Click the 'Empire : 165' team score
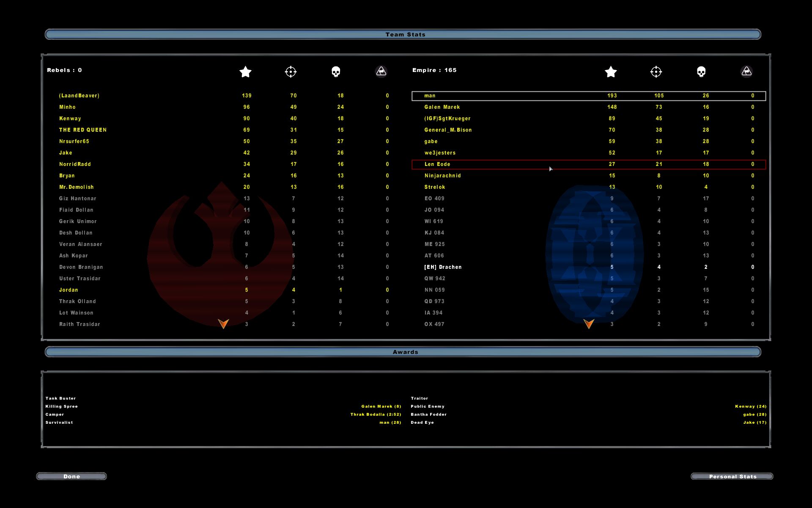Viewport: 812px width, 508px height. 434,70
